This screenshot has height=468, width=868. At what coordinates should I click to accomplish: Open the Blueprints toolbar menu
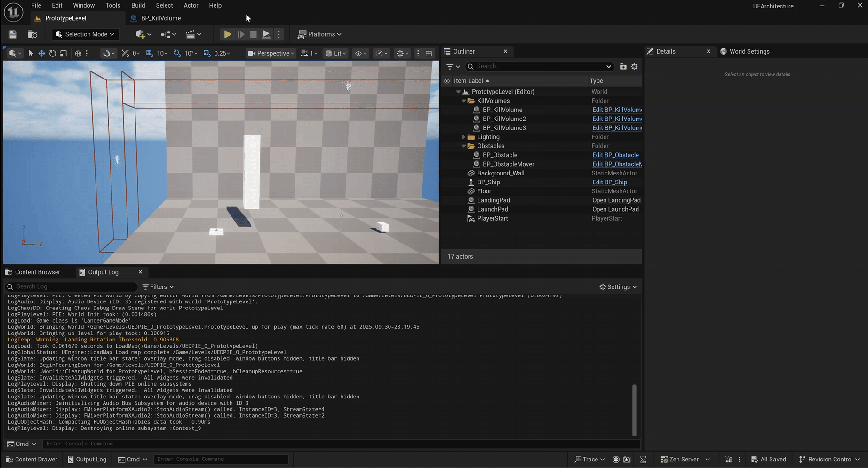tap(168, 34)
